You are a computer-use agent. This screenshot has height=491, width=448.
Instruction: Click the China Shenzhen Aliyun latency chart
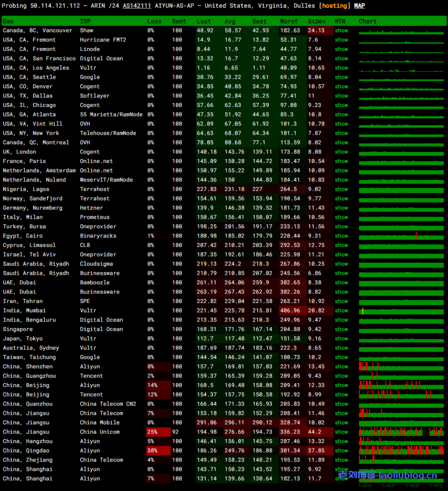[x=402, y=367]
